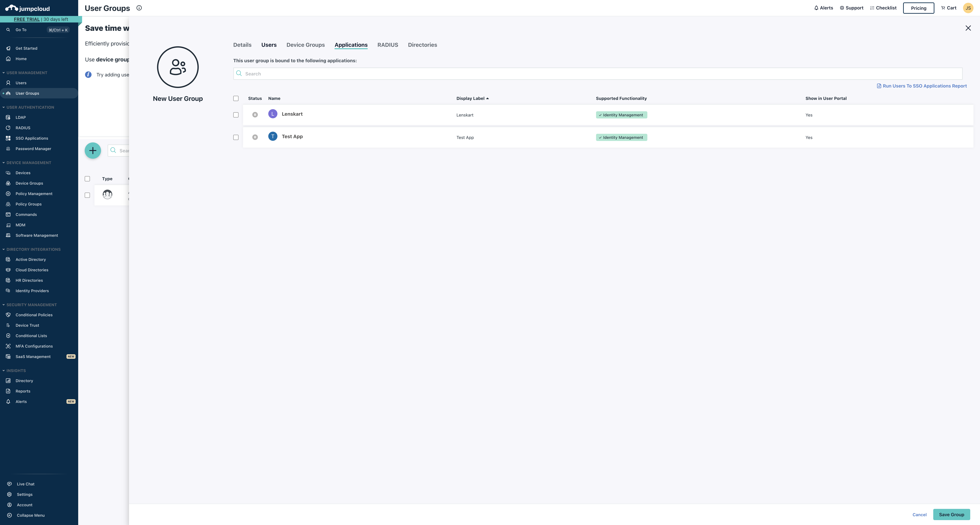
Task: Click the teal plus add-group button
Action: coord(93,151)
